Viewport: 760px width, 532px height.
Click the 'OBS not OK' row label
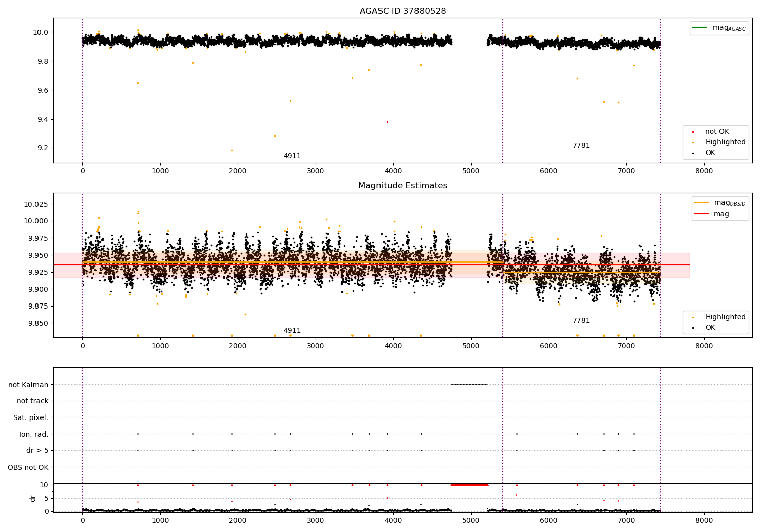click(x=28, y=467)
